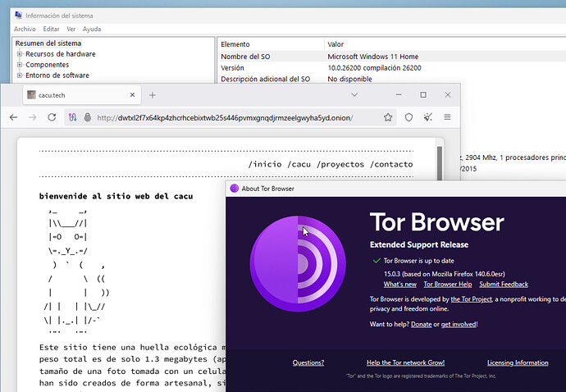566x392 pixels.
Task: Click the 15.0.3 version text
Action: [445, 274]
